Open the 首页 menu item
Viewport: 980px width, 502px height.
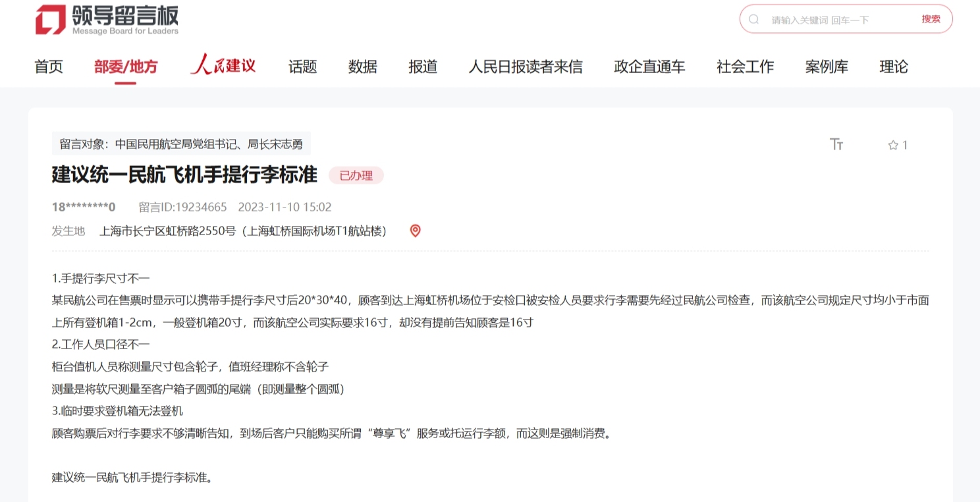(49, 67)
